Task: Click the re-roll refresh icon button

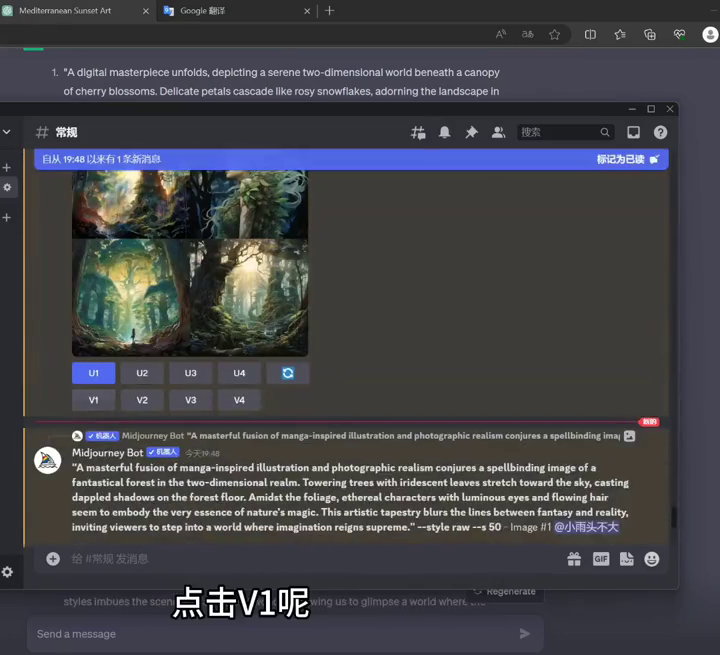Action: tap(288, 373)
